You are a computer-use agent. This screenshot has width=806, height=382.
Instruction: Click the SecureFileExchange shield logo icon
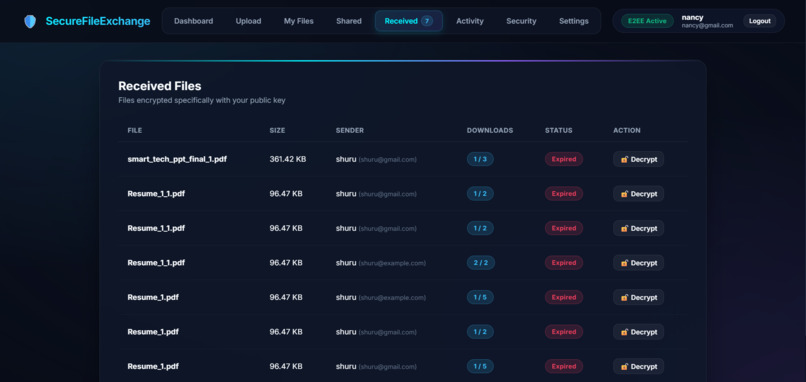coord(30,21)
